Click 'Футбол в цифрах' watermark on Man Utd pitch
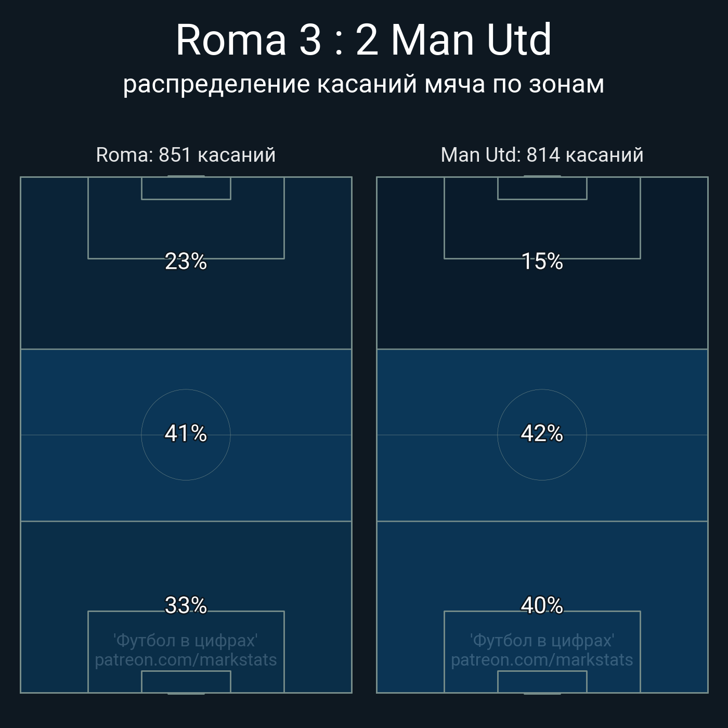Image resolution: width=728 pixels, height=728 pixels. (x=542, y=641)
